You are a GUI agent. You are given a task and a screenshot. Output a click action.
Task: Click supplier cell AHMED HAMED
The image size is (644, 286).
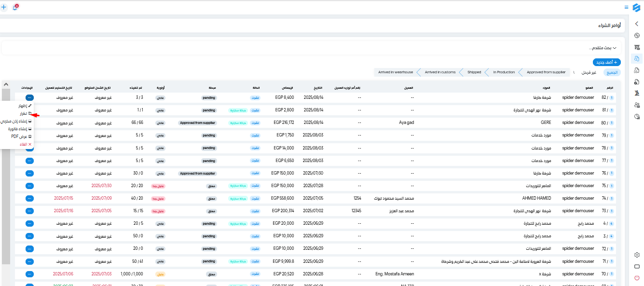click(536, 198)
